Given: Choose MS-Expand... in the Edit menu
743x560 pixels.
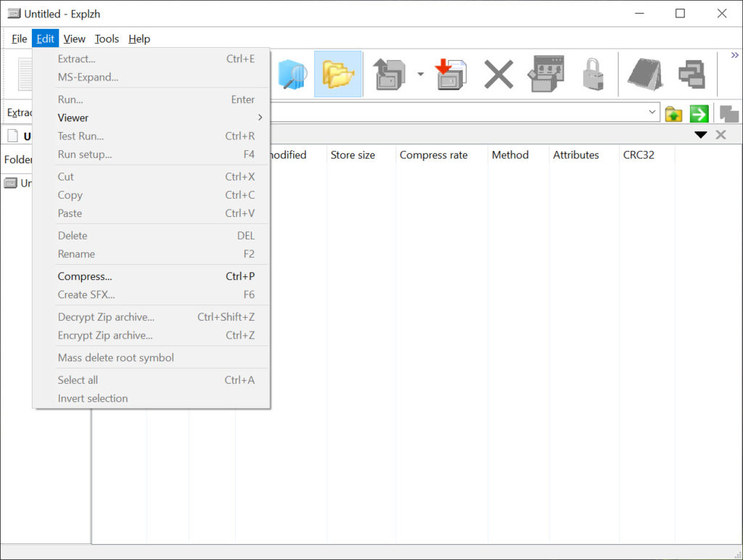Looking at the screenshot, I should (152, 77).
